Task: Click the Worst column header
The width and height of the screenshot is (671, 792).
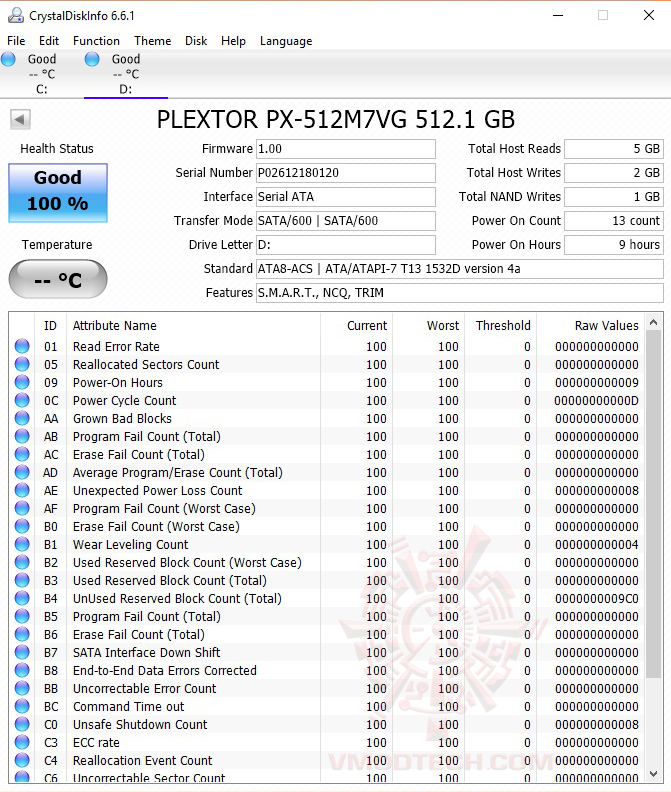Action: tap(428, 325)
